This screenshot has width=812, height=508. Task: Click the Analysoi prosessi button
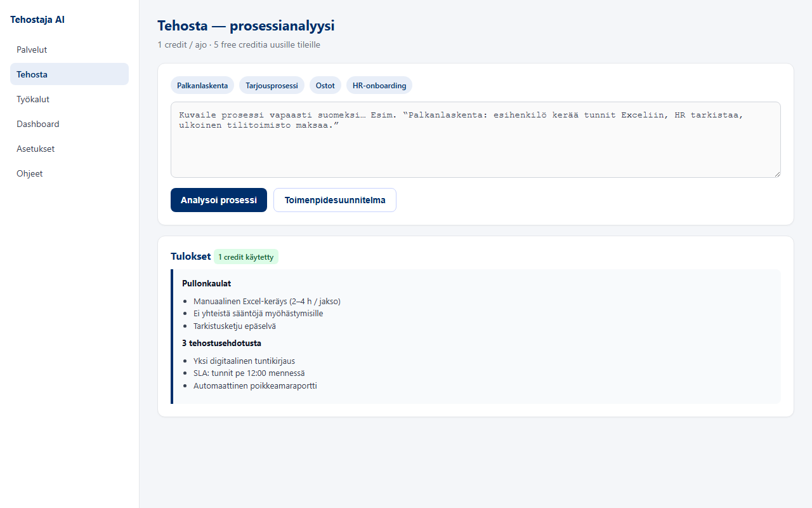(219, 200)
